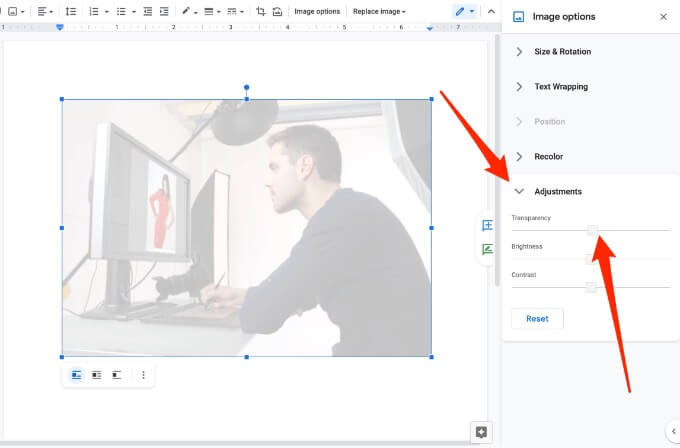Open Image options from the toolbar
The height and width of the screenshot is (448, 680).
click(317, 11)
